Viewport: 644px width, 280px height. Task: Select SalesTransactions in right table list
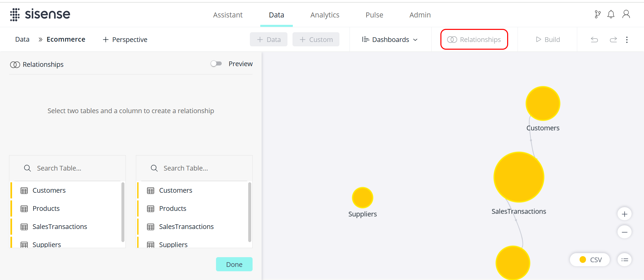(192, 227)
